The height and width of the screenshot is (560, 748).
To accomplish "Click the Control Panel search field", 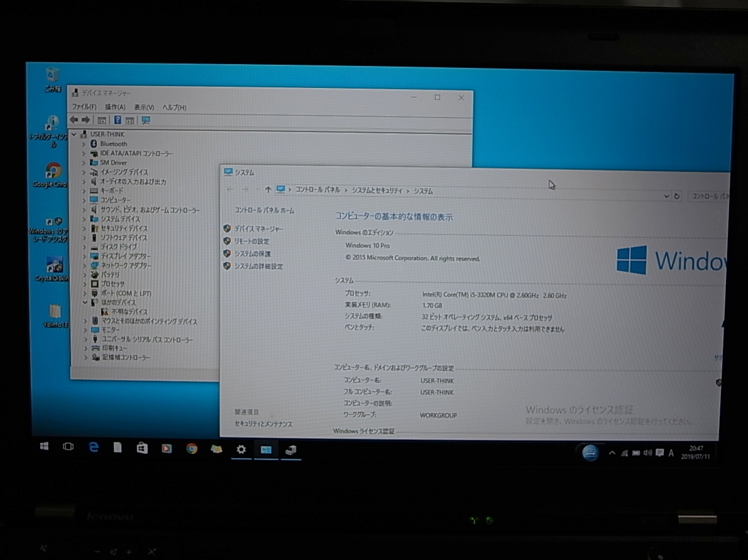I will [709, 197].
